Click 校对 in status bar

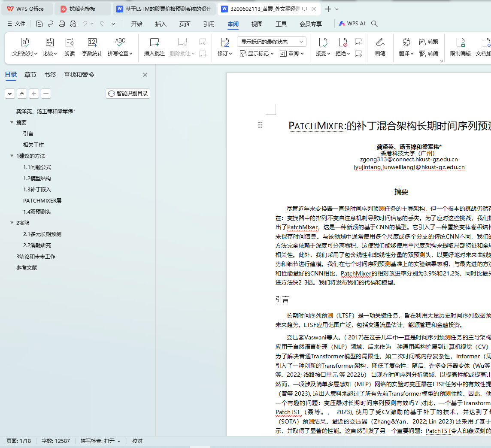pyautogui.click(x=137, y=441)
